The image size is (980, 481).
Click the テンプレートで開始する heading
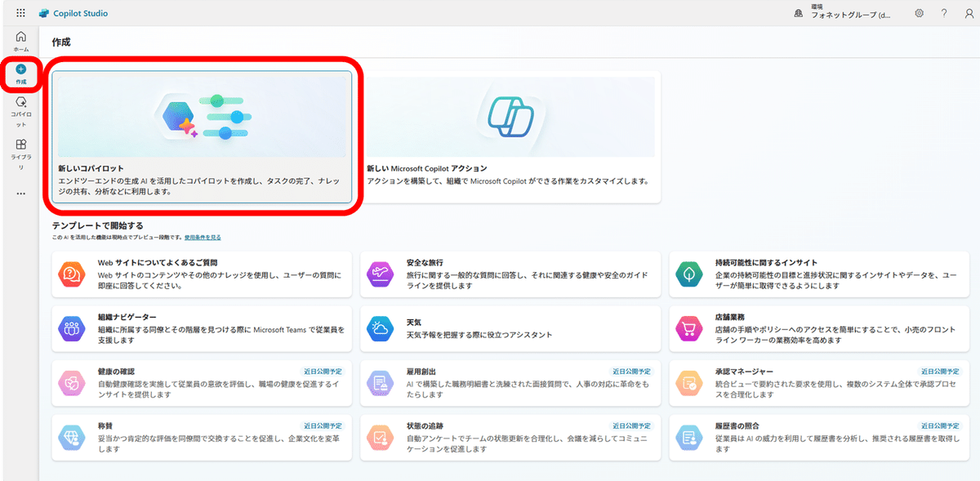[x=97, y=226]
